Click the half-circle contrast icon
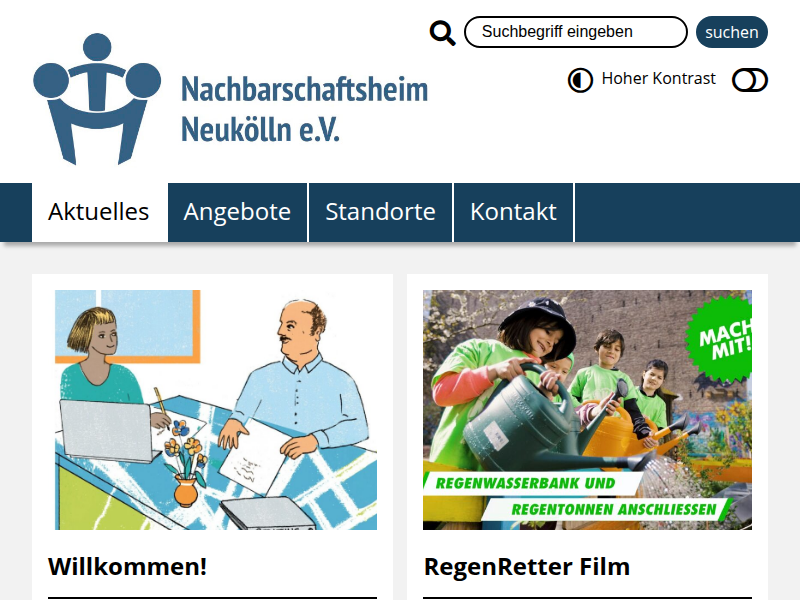The image size is (800, 600). (580, 80)
